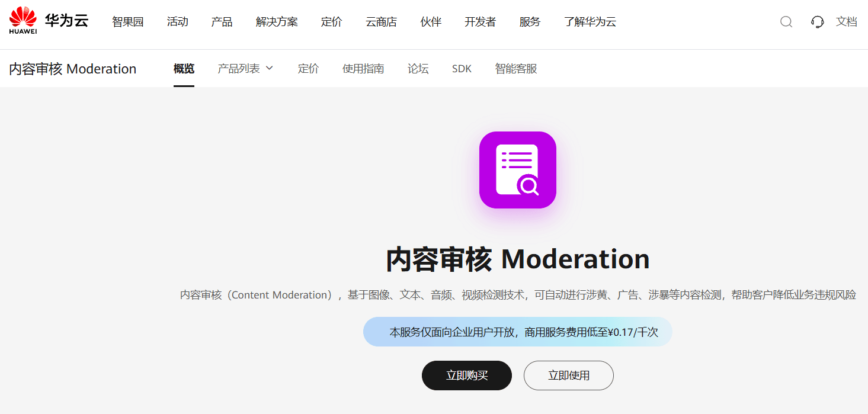Select the 概览 tab
The width and height of the screenshot is (868, 414).
(x=184, y=69)
